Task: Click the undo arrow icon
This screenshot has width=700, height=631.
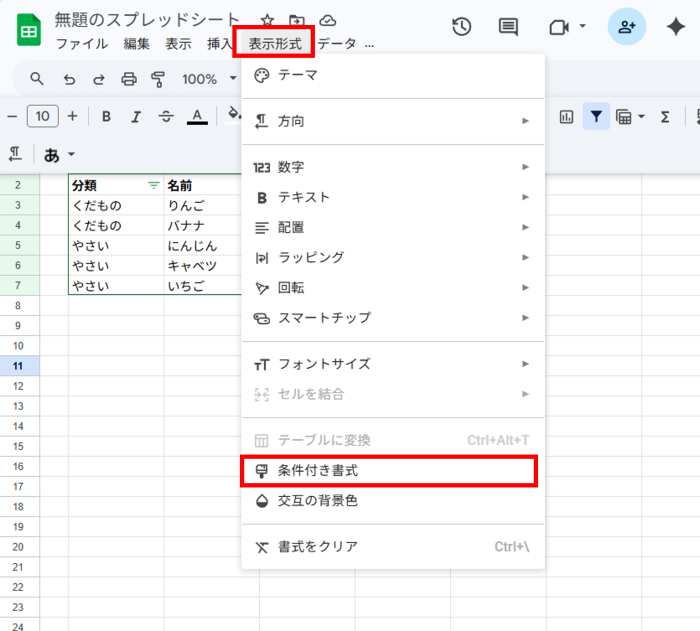Action: pyautogui.click(x=69, y=79)
